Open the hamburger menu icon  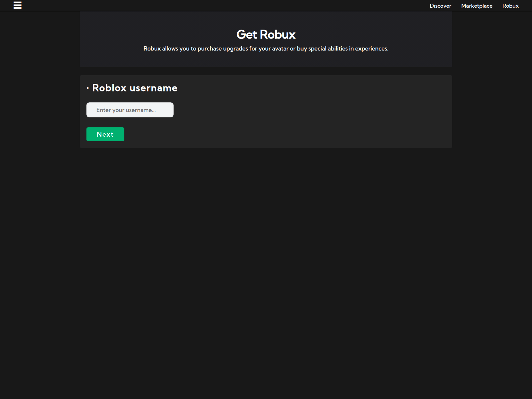[x=17, y=5]
